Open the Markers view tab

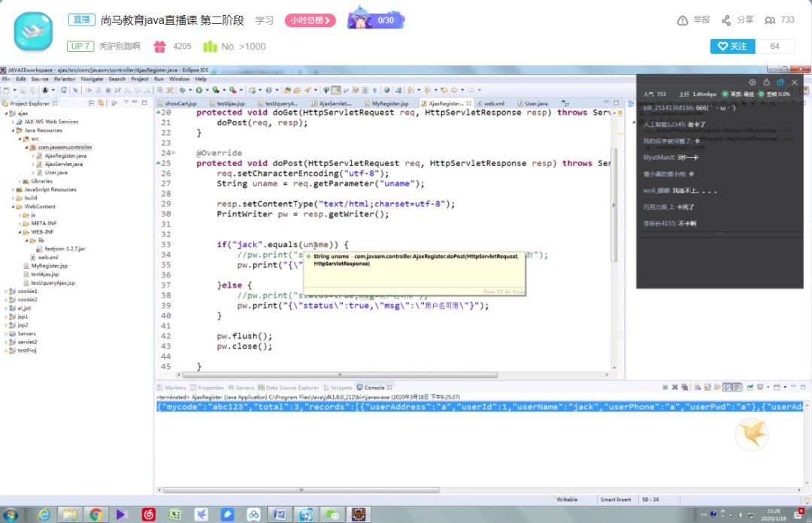pyautogui.click(x=171, y=387)
